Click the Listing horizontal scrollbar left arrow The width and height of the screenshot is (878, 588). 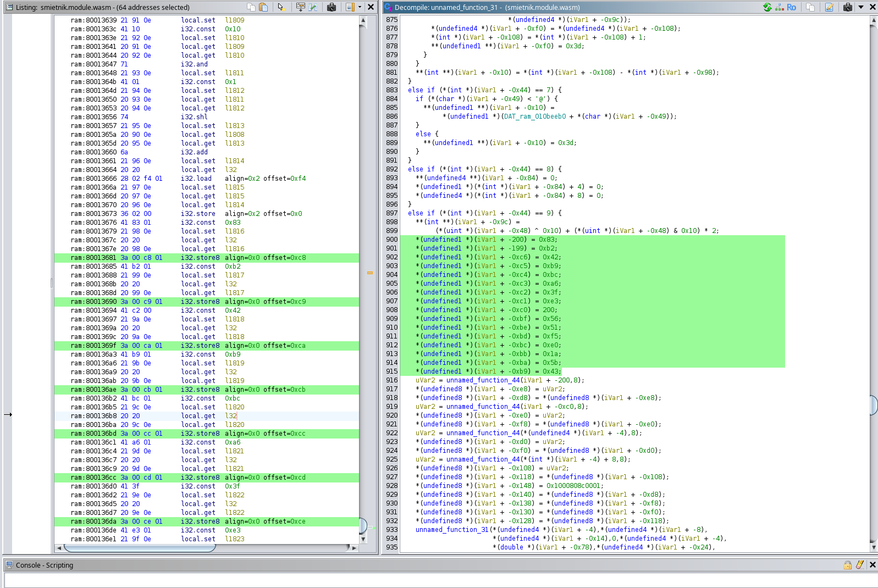59,548
